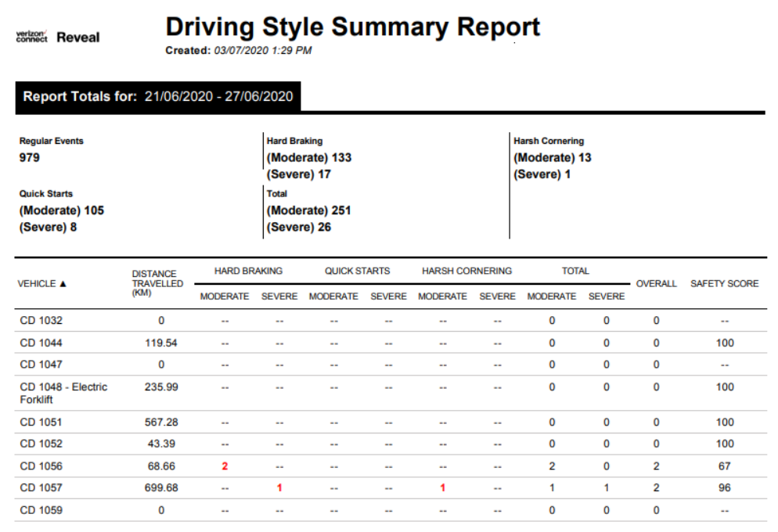Click the Harsh Cornering summary label
The height and width of the screenshot is (532, 778).
click(549, 141)
